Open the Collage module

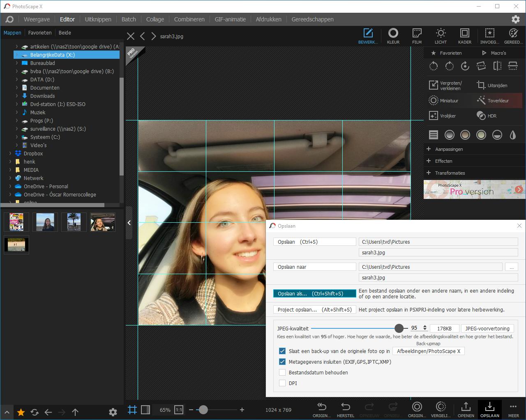point(155,19)
